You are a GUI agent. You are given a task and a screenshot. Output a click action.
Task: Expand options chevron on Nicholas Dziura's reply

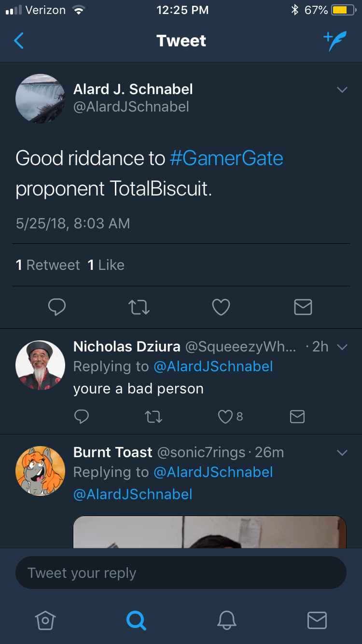(342, 347)
